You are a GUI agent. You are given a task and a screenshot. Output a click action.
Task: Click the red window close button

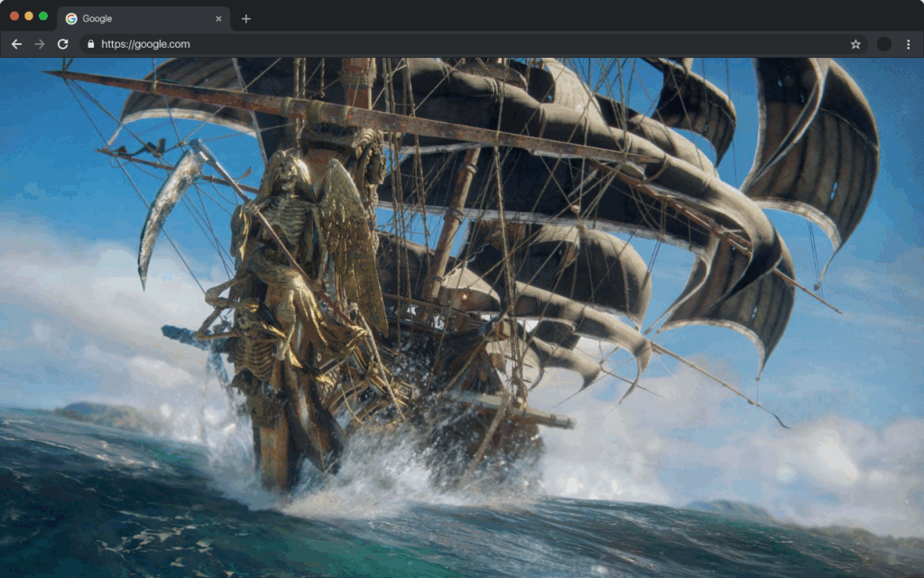point(14,16)
